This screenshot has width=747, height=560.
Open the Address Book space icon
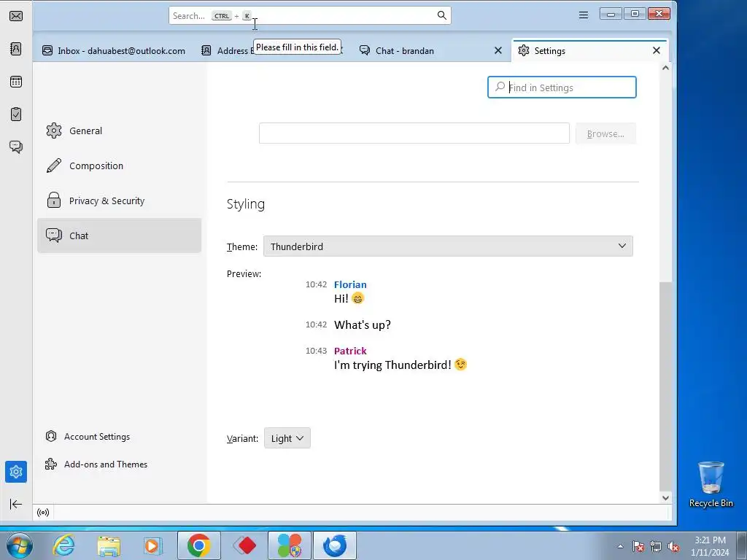coord(16,49)
